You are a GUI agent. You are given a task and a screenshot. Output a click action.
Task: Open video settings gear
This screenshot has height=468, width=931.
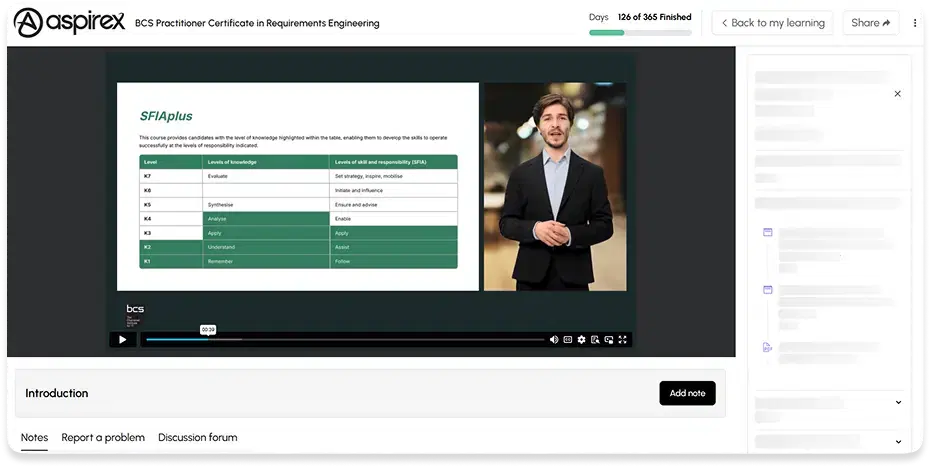point(581,340)
